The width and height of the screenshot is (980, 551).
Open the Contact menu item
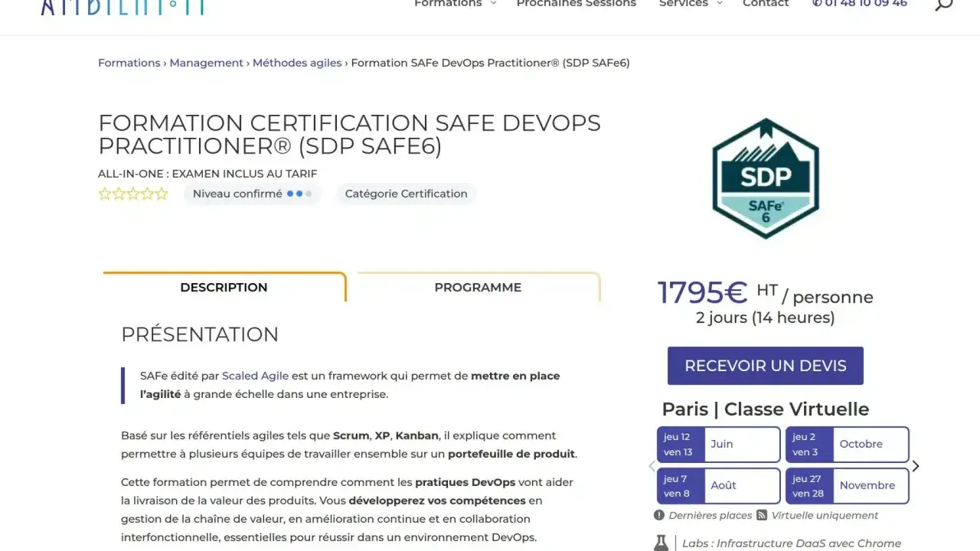pyautogui.click(x=766, y=4)
